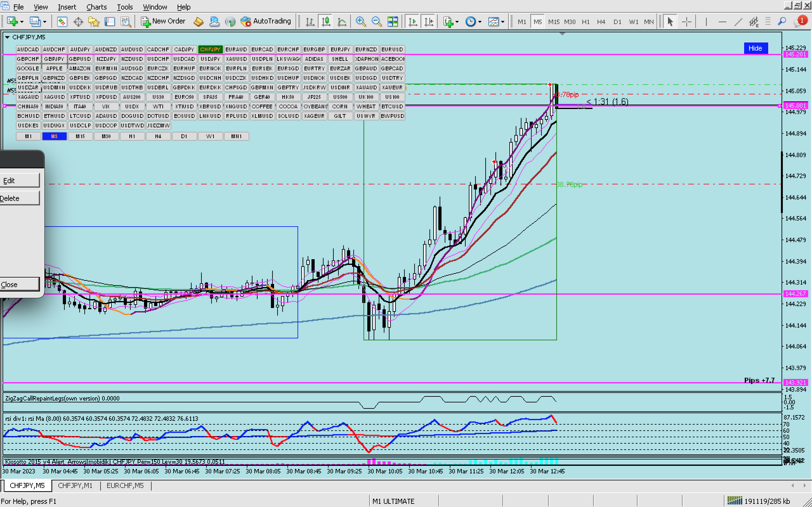Open the Market Watch panel
This screenshot has height=507, width=812.
(x=62, y=22)
